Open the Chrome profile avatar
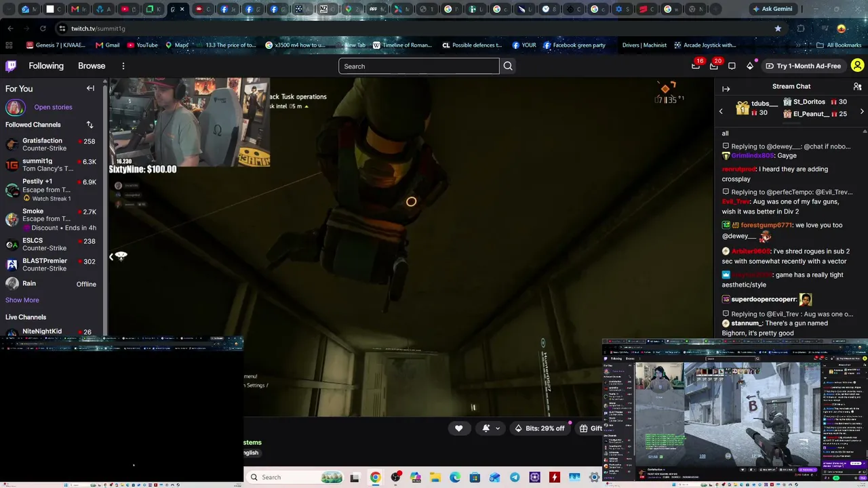The height and width of the screenshot is (488, 868). pyautogui.click(x=842, y=28)
